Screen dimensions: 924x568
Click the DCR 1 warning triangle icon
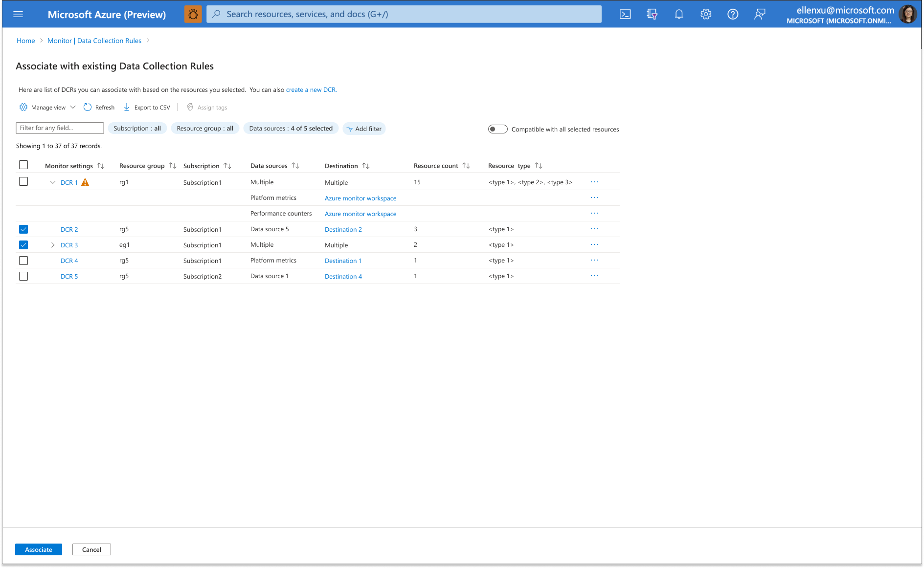pos(85,182)
